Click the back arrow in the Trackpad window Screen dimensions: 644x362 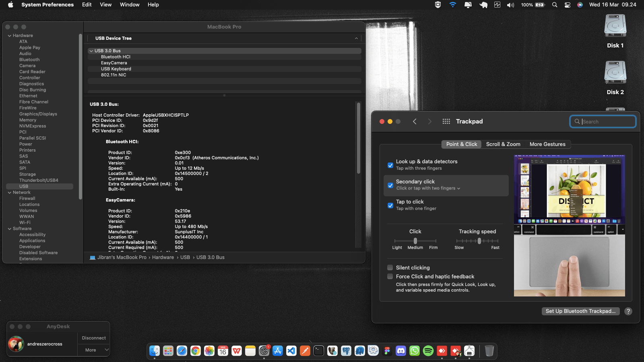click(x=415, y=121)
